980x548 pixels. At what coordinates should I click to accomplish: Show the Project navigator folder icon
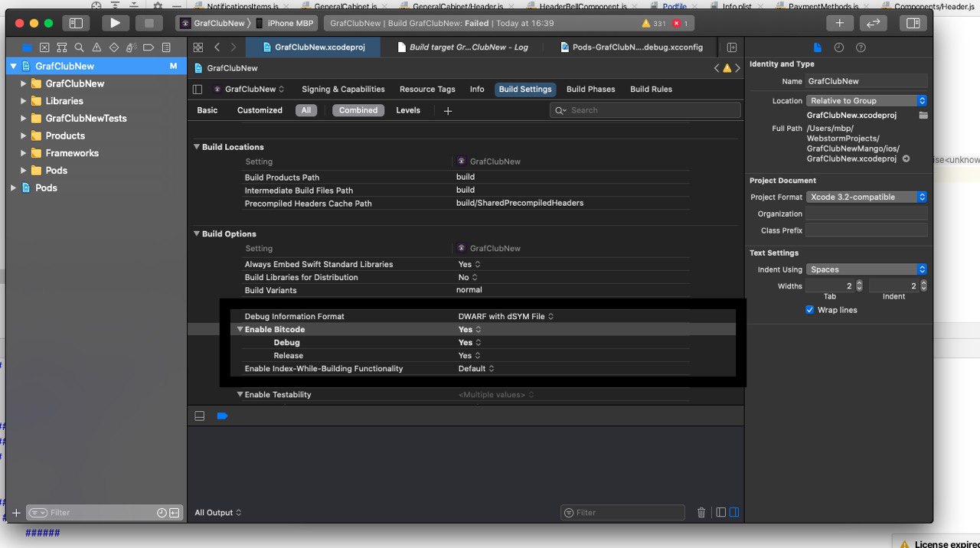pyautogui.click(x=28, y=47)
